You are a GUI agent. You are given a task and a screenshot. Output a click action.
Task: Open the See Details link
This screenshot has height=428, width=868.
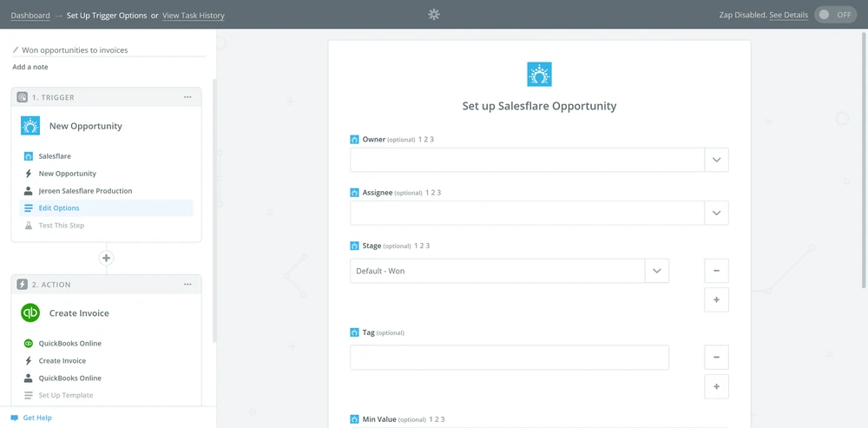788,15
